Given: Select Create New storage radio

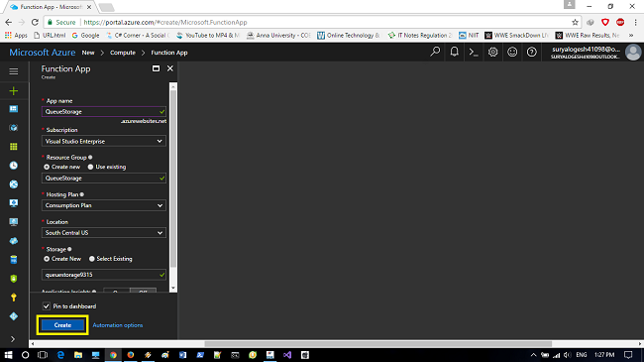Looking at the screenshot, I should point(47,259).
